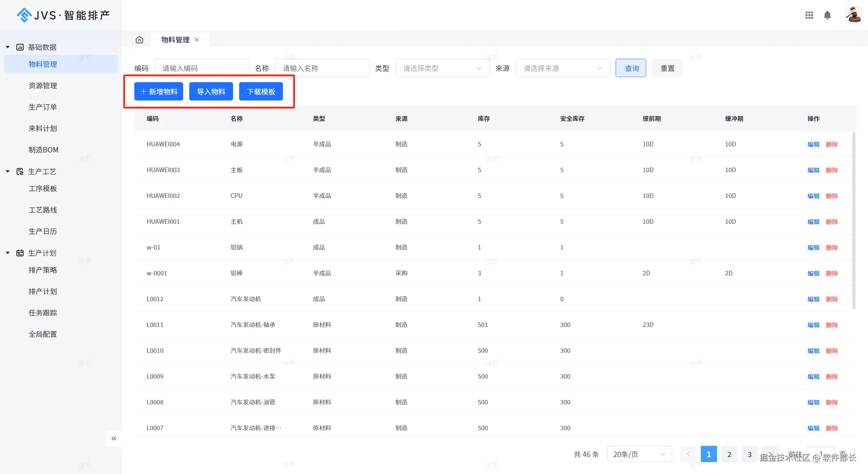868x474 pixels.
Task: Click the 生产计划 calendar icon
Action: tap(20, 253)
